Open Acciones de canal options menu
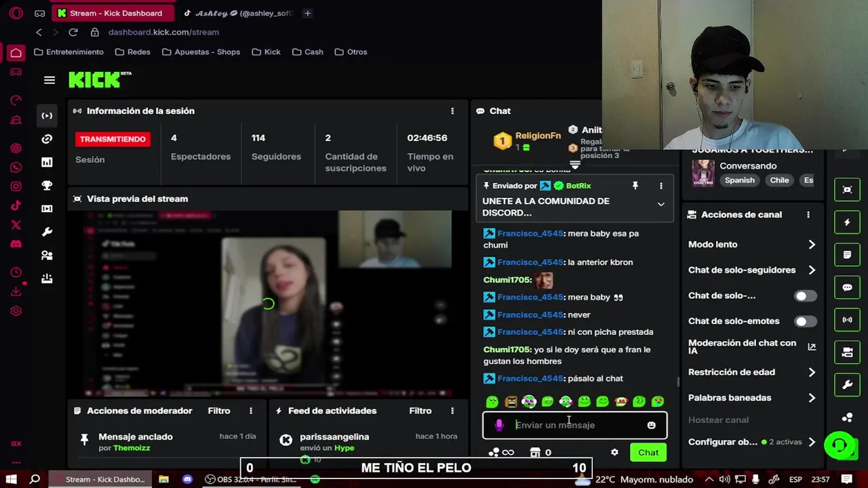The height and width of the screenshot is (488, 868). (x=808, y=215)
